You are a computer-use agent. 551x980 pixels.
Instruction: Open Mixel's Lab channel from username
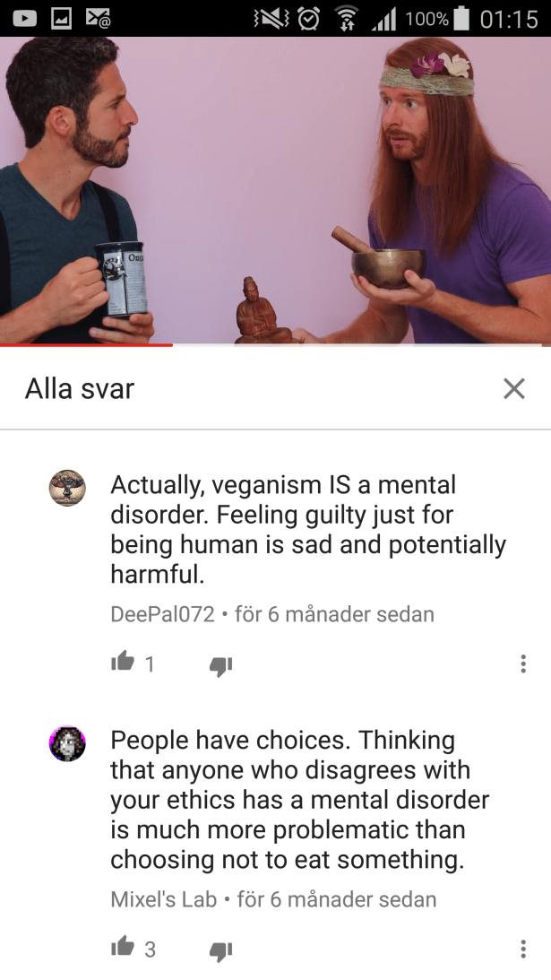pos(164,899)
